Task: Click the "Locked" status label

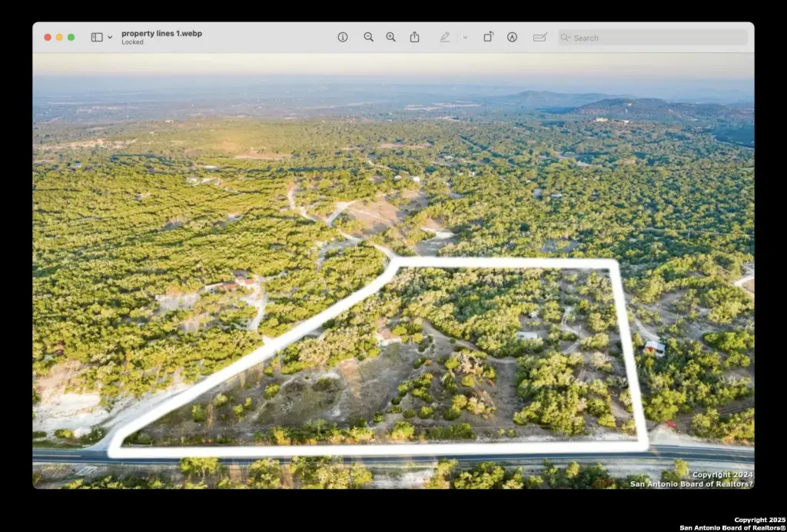Action: pos(132,42)
